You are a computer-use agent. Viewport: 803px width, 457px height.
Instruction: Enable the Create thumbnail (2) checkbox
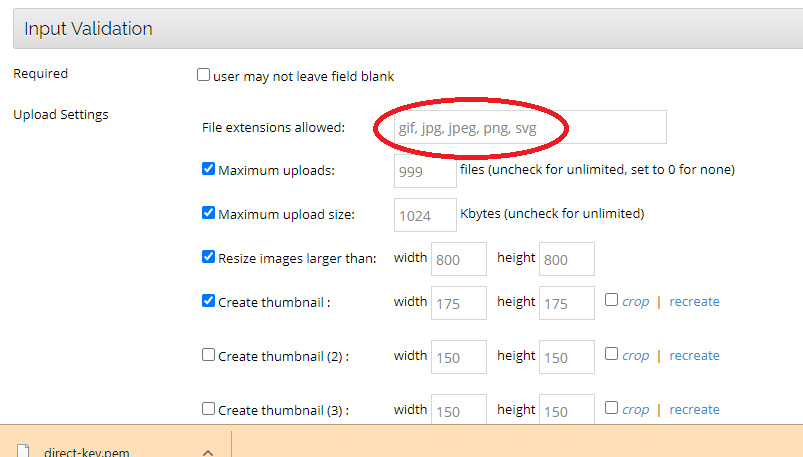209,355
